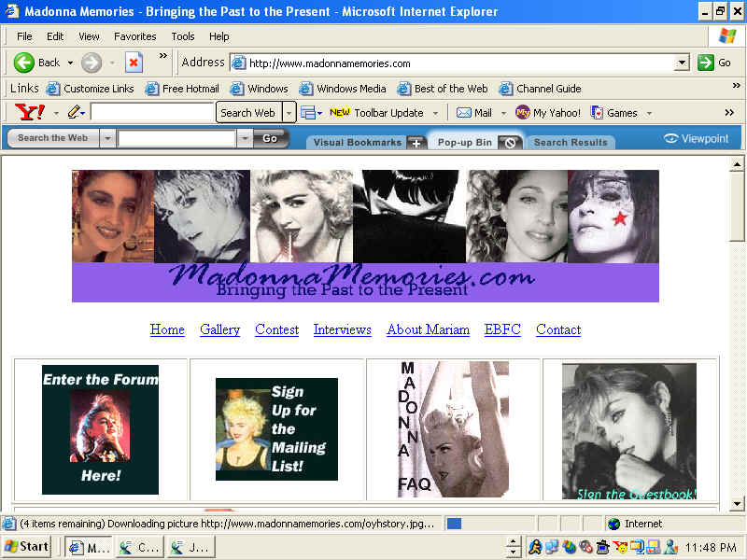This screenshot has width=747, height=560.
Task: Click the Sign Up for the Mailing List image
Action: point(276,429)
